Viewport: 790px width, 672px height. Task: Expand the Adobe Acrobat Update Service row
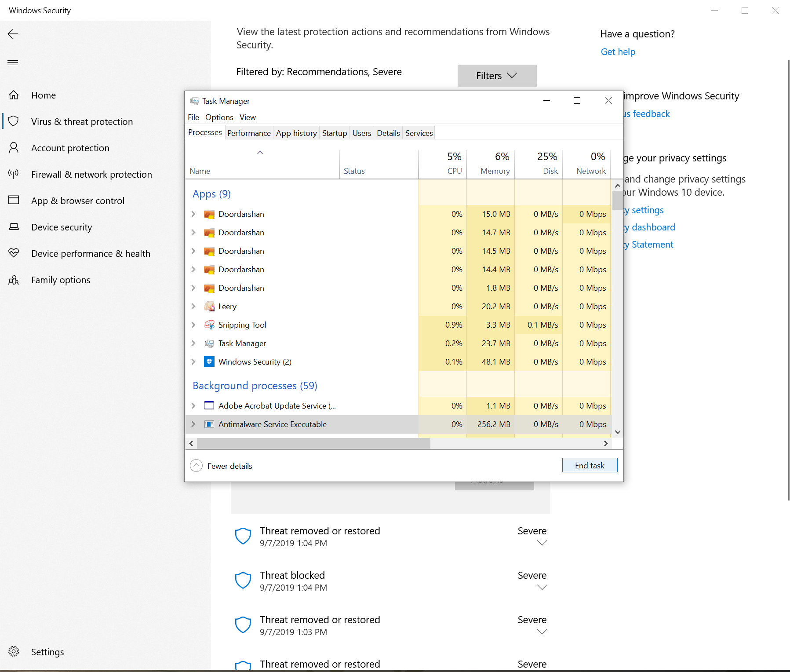193,405
